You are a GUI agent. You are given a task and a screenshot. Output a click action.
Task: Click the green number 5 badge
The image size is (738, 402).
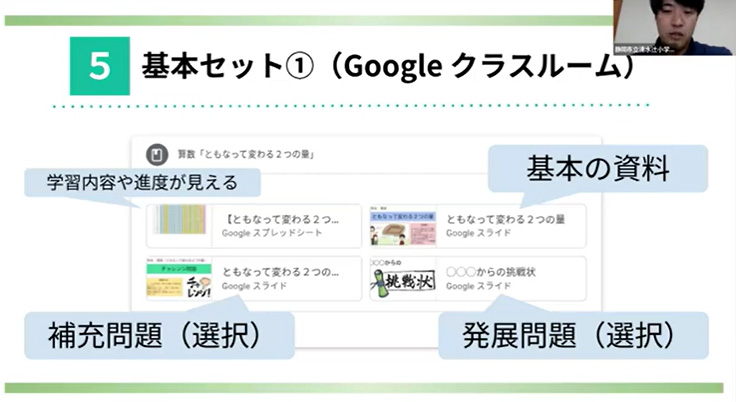pos(99,66)
